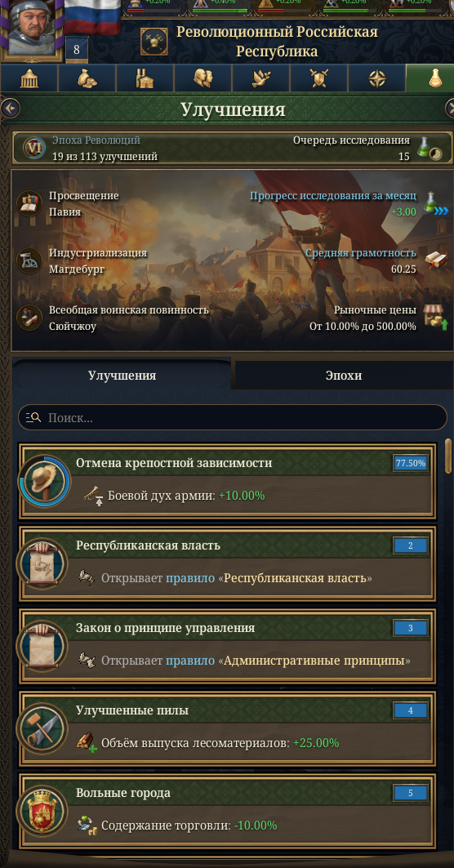Viewport: 454px width, 868px height.
Task: Click the правило link in Закон о принципе управления
Action: [x=190, y=661]
